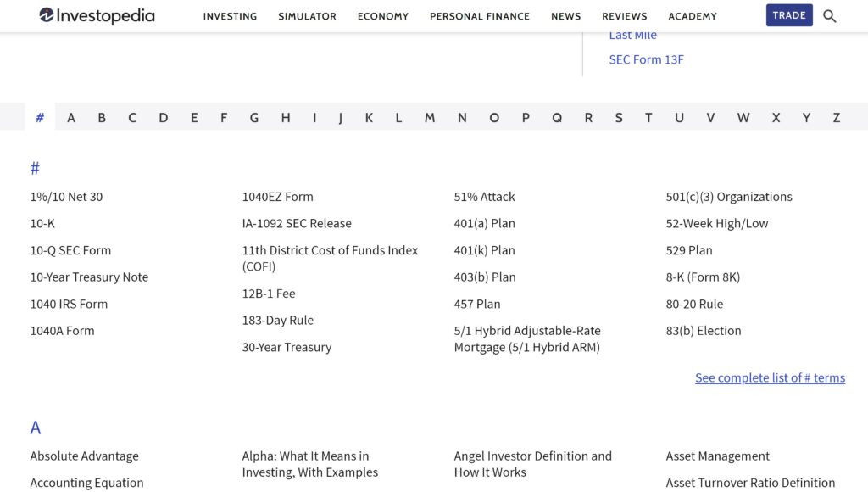
Task: View the Accounting Equation term
Action: coord(86,483)
